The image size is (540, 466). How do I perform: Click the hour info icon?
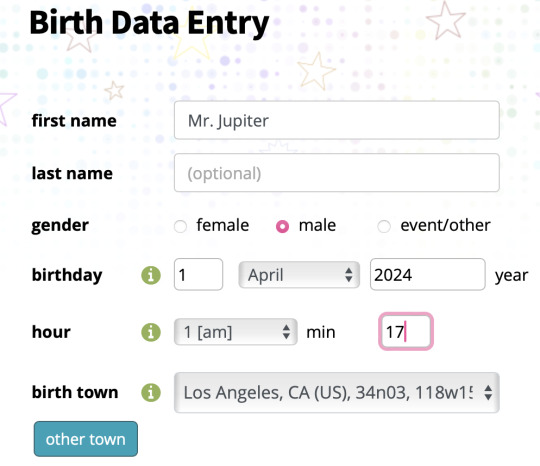(151, 332)
